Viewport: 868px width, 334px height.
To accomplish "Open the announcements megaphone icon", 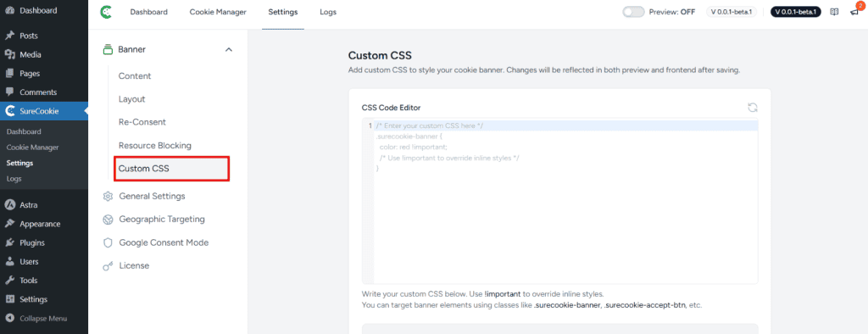I will point(854,13).
